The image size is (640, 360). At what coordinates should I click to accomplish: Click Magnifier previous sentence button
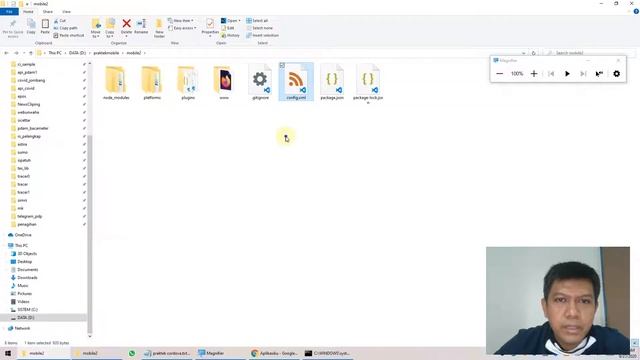click(551, 73)
